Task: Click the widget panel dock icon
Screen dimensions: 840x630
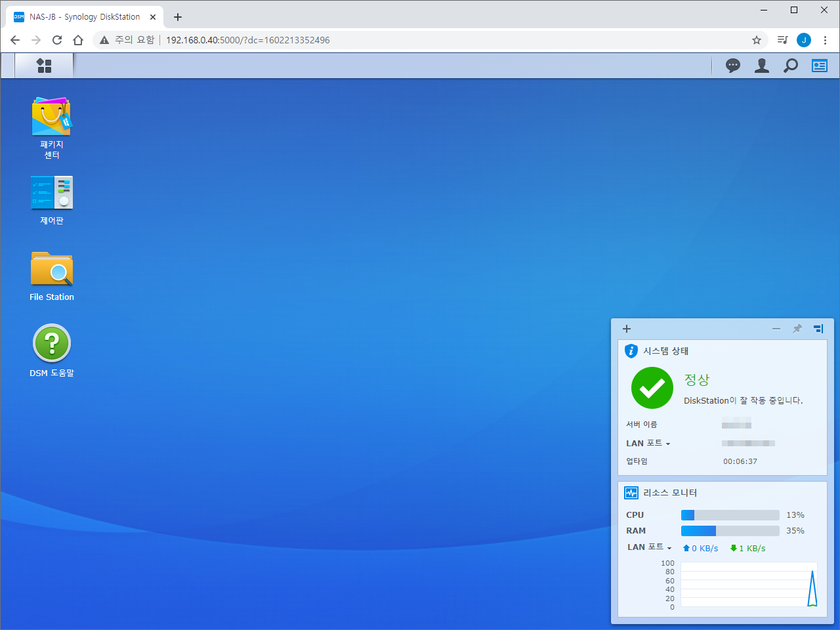Action: pyautogui.click(x=818, y=329)
